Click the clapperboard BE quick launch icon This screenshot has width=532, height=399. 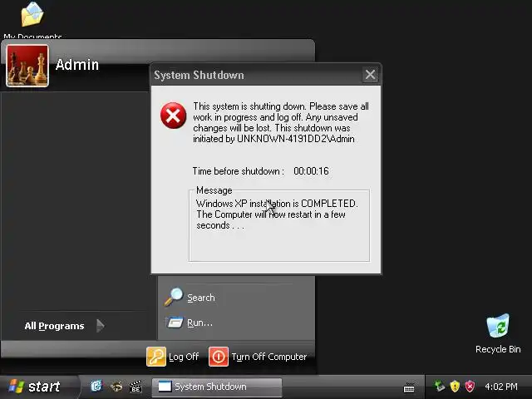135,387
